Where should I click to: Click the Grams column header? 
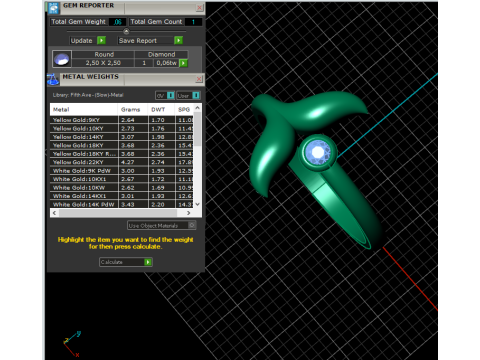pos(131,109)
